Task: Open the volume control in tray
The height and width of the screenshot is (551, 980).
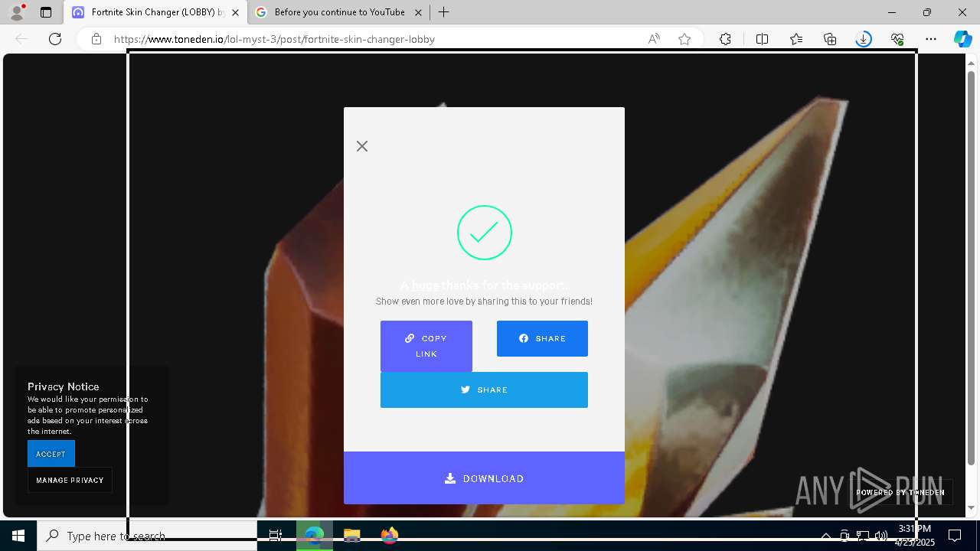Action: click(881, 536)
